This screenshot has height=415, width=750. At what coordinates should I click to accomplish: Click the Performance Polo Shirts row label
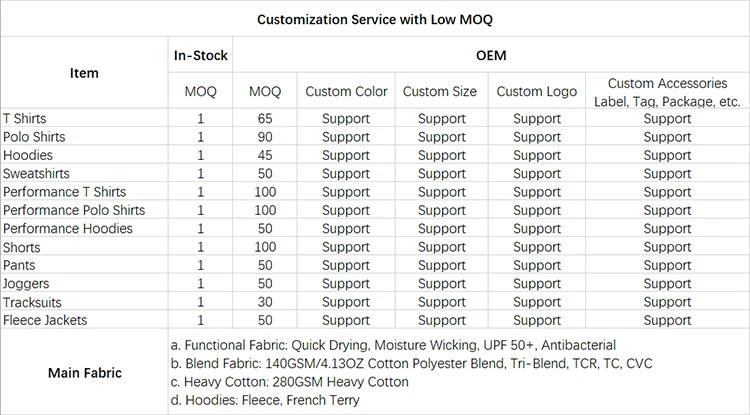click(74, 210)
